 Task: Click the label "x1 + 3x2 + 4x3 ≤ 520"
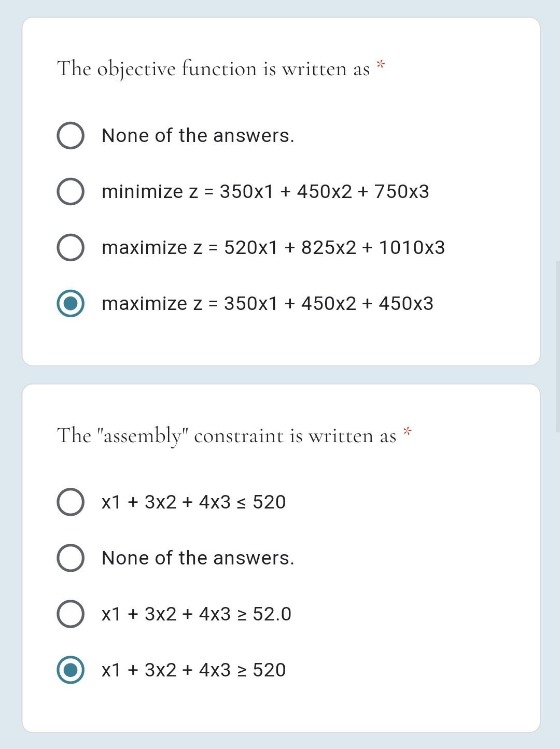point(192,502)
